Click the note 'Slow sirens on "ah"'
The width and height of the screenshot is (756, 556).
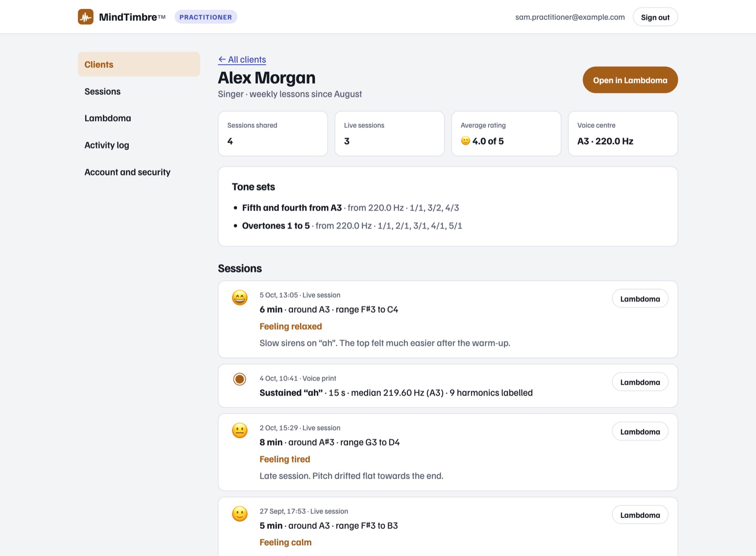385,343
